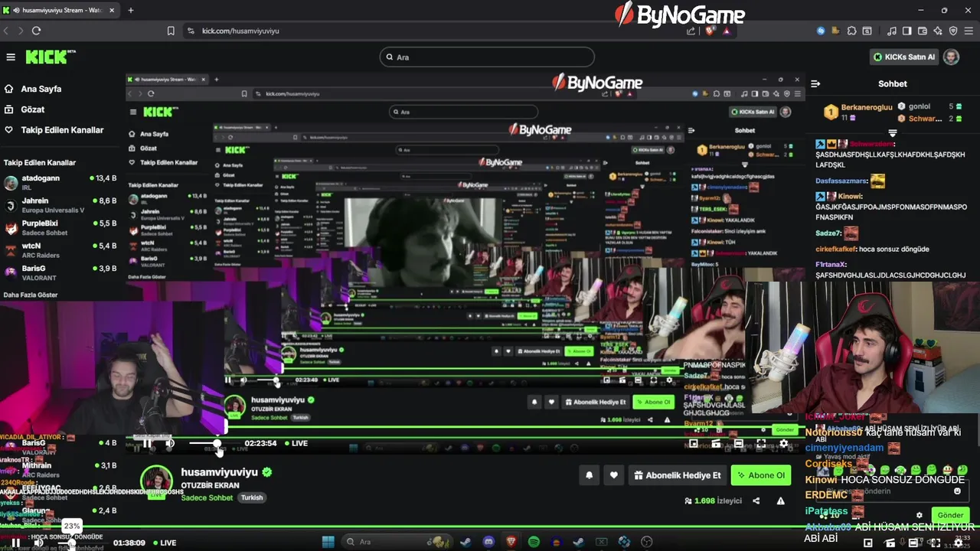980x551 pixels.
Task: Click the Abonelik Hediye Et gift button
Action: [678, 475]
